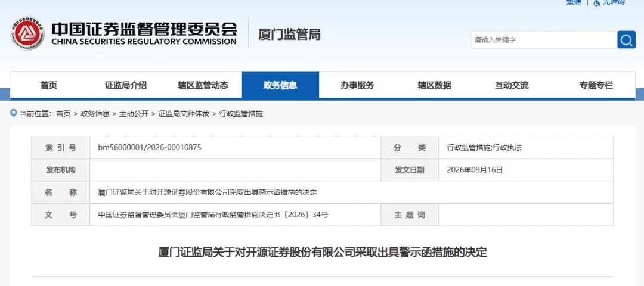Click the 当前位置 breadcrumb label

(35, 114)
